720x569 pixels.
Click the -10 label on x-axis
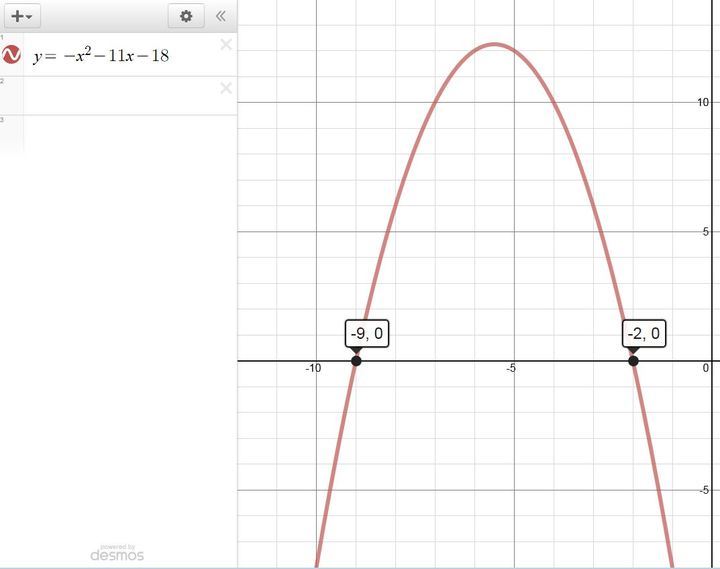[313, 369]
